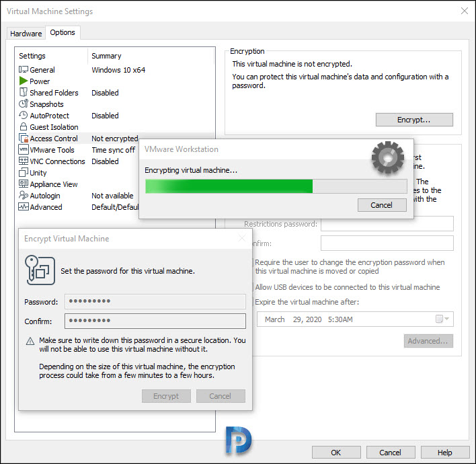Image resolution: width=476 pixels, height=464 pixels.
Task: Cancel the encrypting progress dialog
Action: tap(382, 205)
